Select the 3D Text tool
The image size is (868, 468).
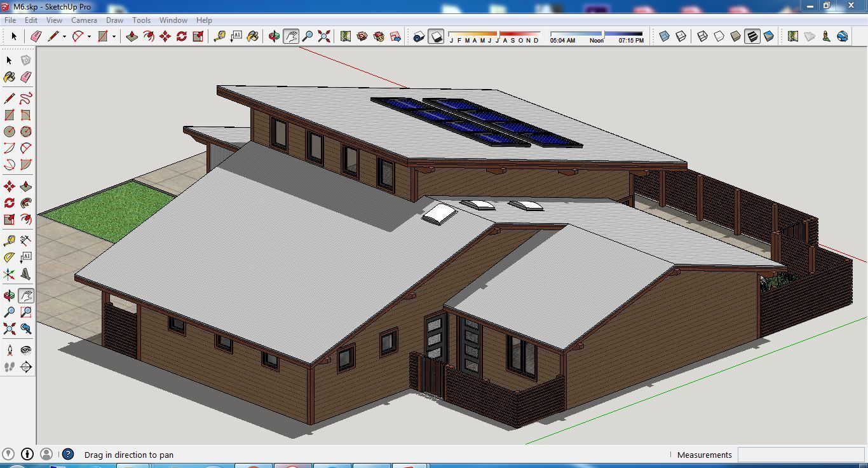(26, 274)
